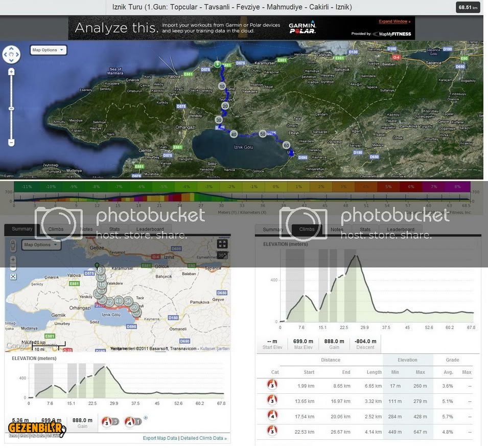Switch to the Summary tab in the left panel

[x=22, y=229]
